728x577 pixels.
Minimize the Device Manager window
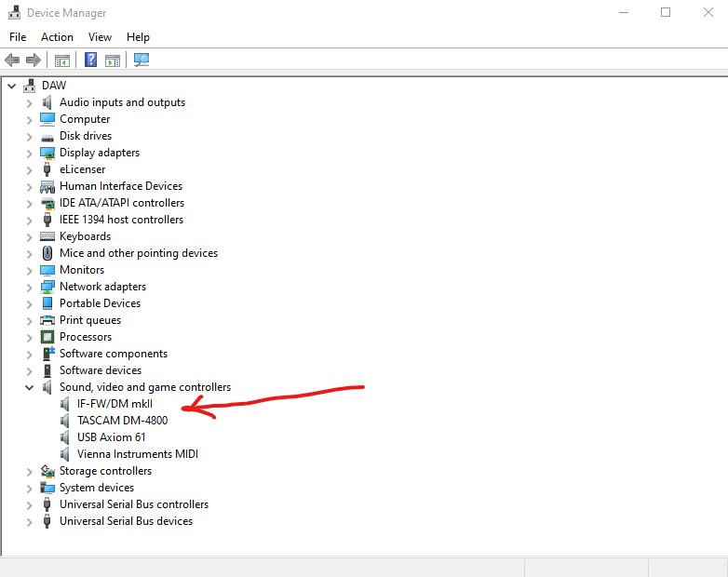(x=624, y=12)
